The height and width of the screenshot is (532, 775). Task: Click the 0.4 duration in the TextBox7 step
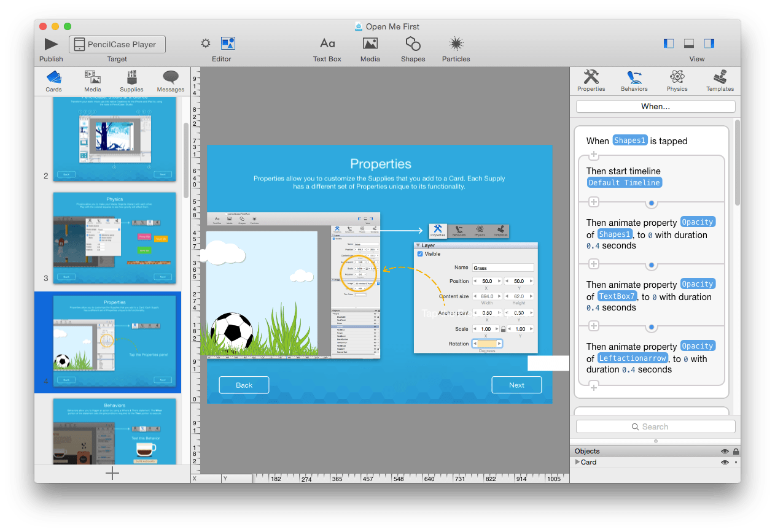click(x=593, y=307)
